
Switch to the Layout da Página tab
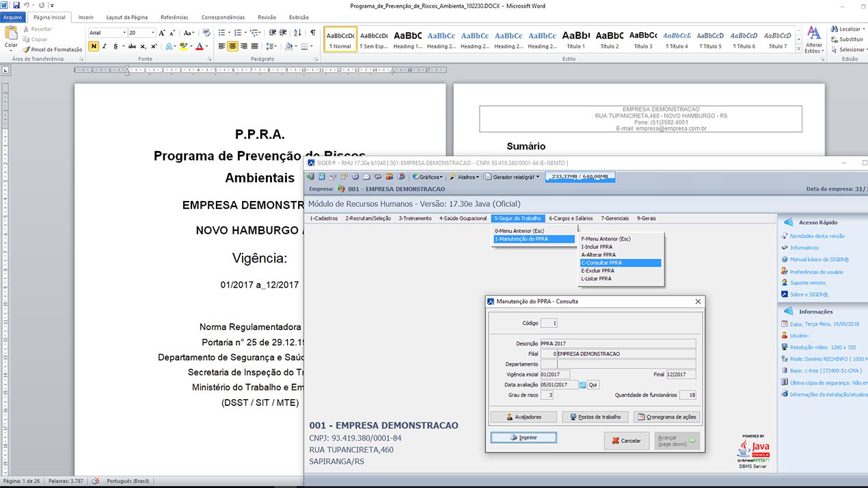point(126,17)
